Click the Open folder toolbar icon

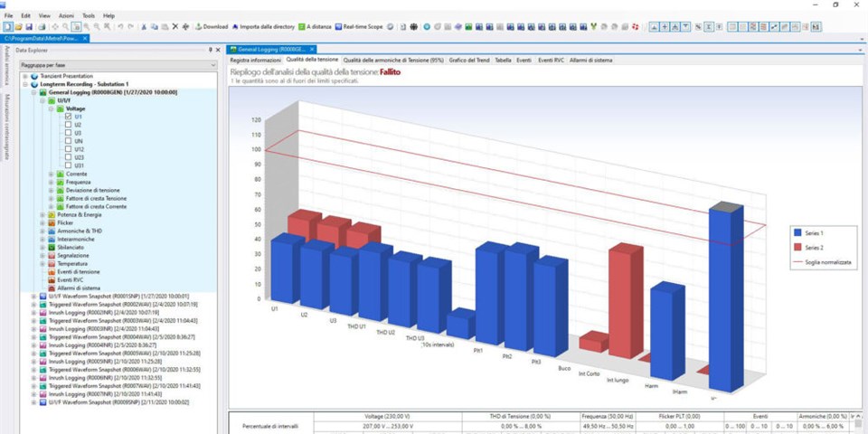point(19,27)
